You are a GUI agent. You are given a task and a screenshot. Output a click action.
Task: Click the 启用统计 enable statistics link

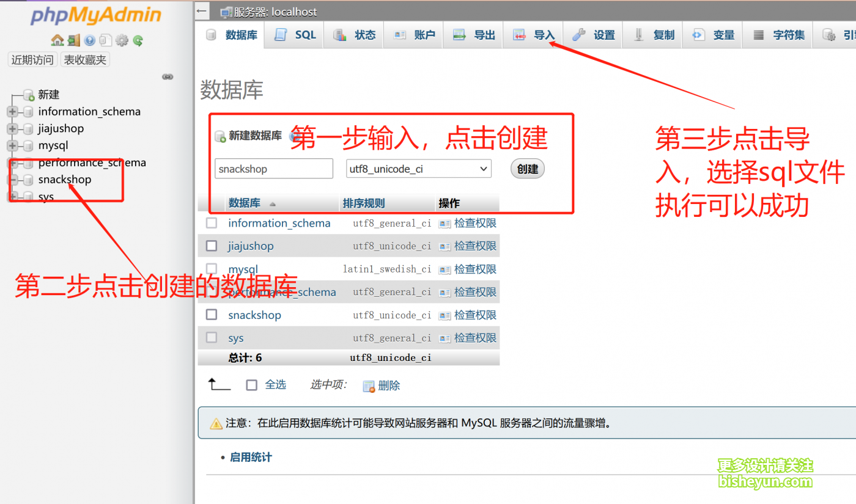coord(251,457)
